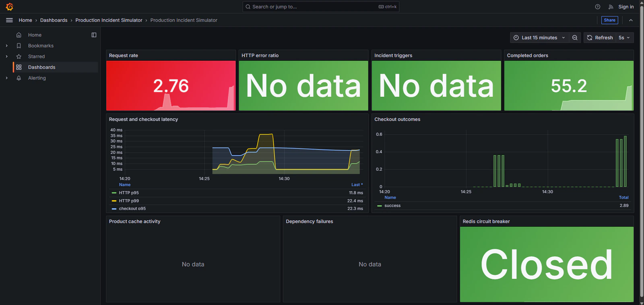
Task: Click the green success color swatch
Action: [380, 206]
